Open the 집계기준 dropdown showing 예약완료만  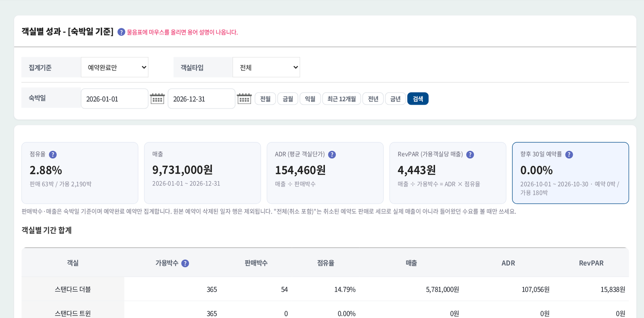tap(115, 67)
